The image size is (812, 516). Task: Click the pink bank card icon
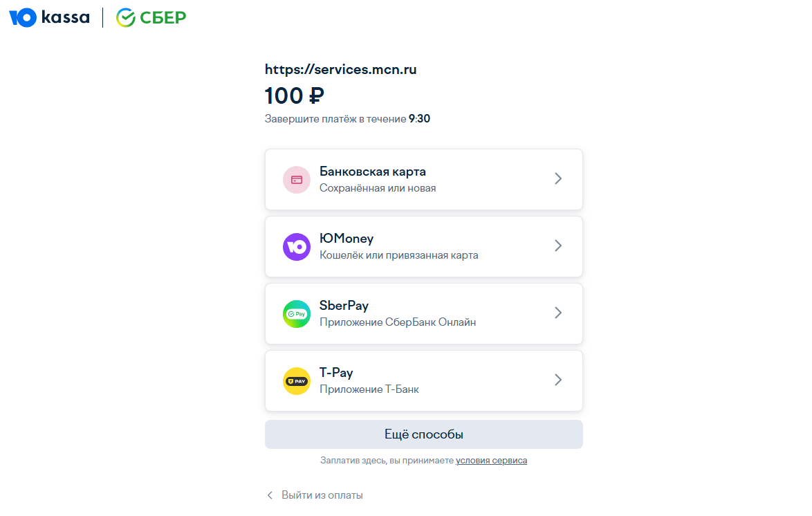296,180
